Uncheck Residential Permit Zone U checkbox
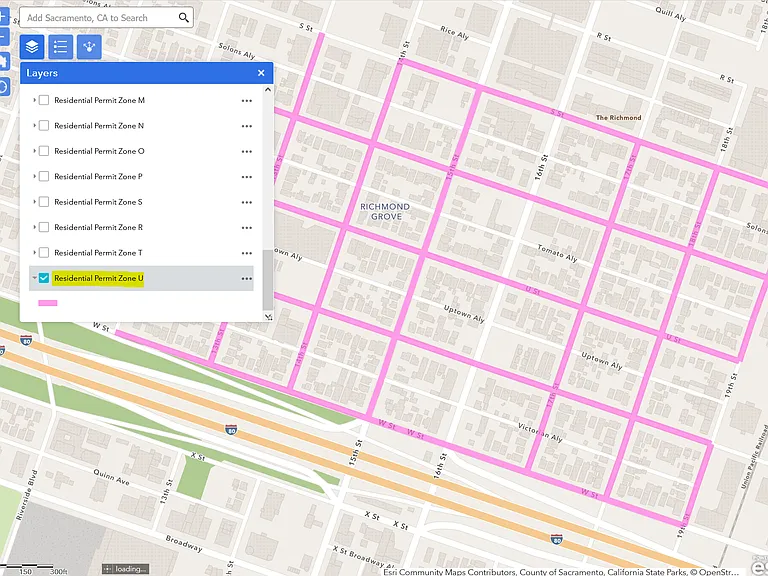The image size is (768, 576). (x=44, y=278)
